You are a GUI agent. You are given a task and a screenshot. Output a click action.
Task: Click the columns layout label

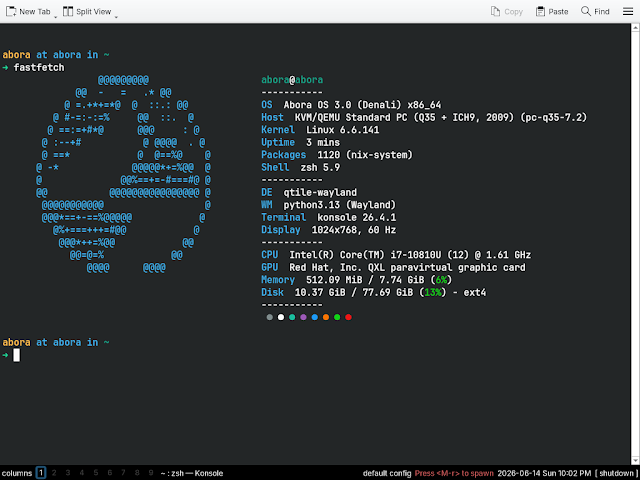(17, 473)
